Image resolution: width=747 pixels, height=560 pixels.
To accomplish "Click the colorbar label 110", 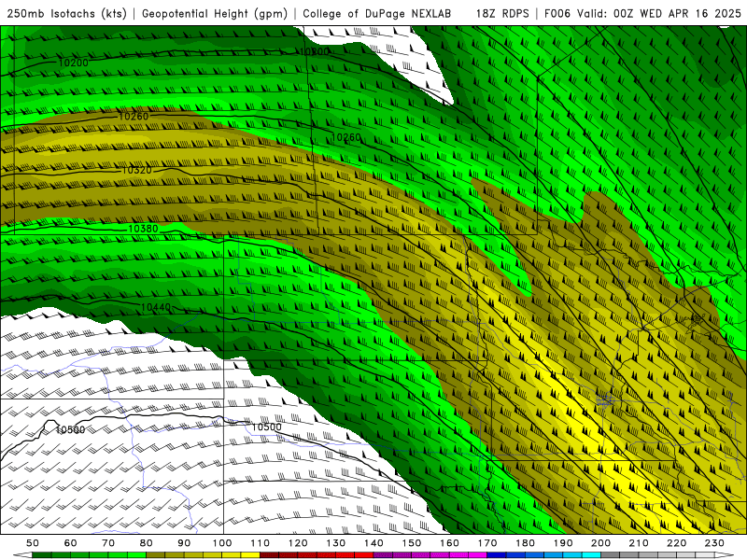I will click(x=261, y=543).
